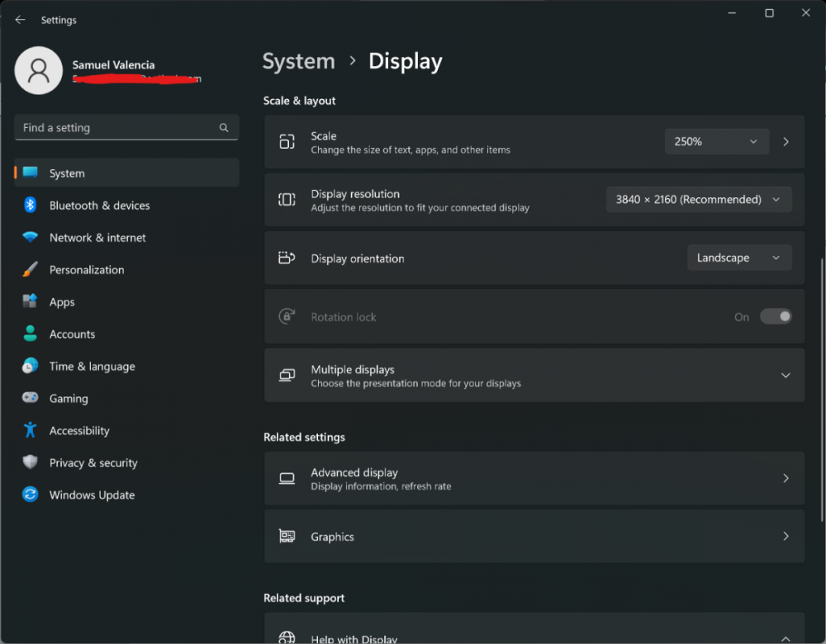Click the Windows Update sync icon
826x644 pixels.
click(31, 495)
